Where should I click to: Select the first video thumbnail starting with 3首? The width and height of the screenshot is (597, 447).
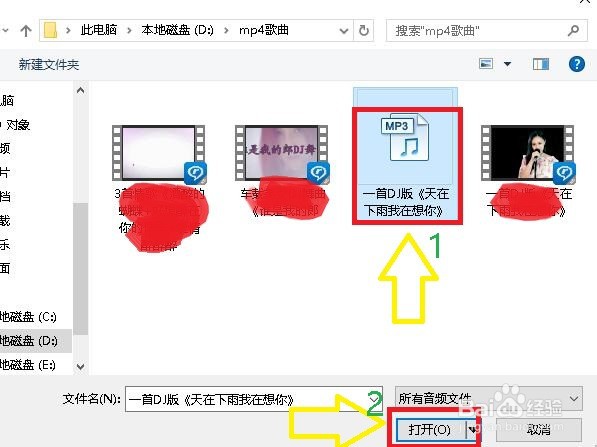click(158, 153)
